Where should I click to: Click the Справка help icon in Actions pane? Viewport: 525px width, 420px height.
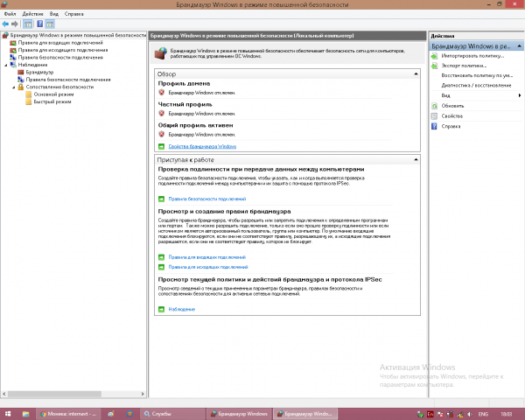(435, 126)
